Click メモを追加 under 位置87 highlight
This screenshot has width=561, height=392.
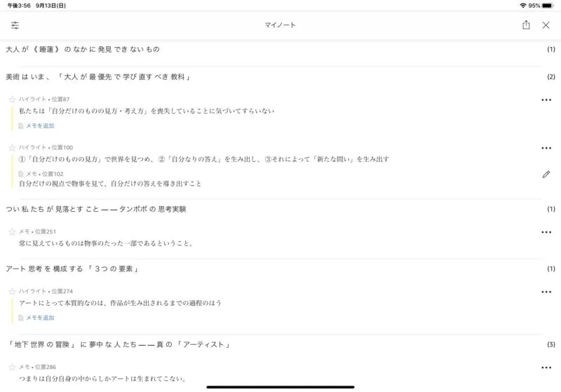(40, 126)
